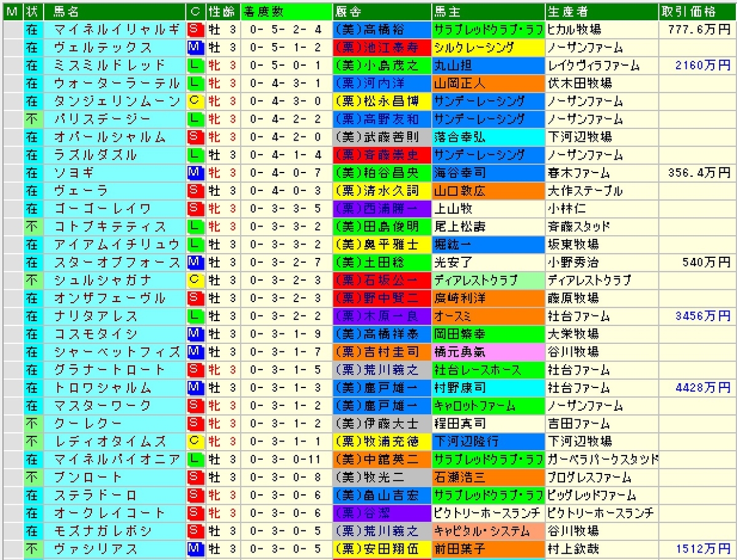This screenshot has height=560, width=737.
Task: Click the S class icon for グラナートロート
Action: point(195,370)
